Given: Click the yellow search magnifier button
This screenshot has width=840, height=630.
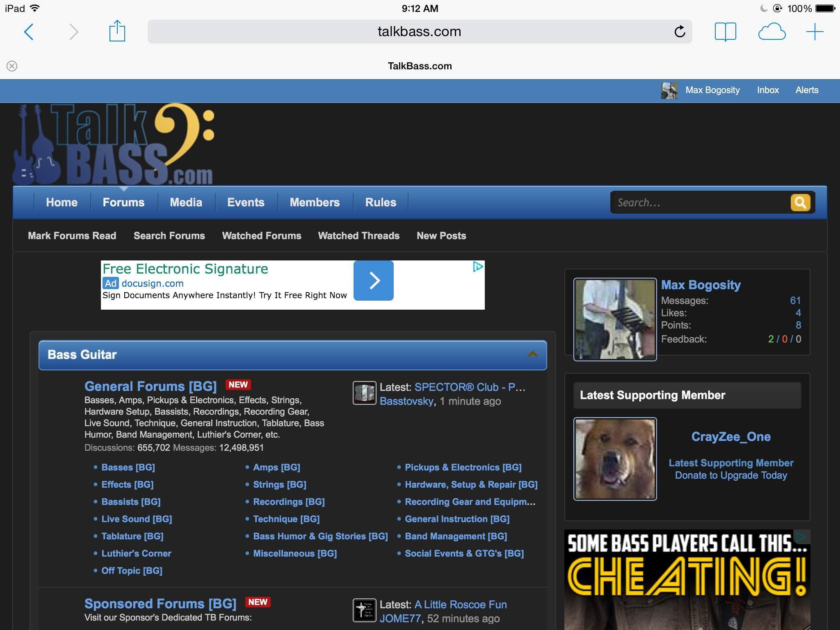Looking at the screenshot, I should (x=800, y=202).
